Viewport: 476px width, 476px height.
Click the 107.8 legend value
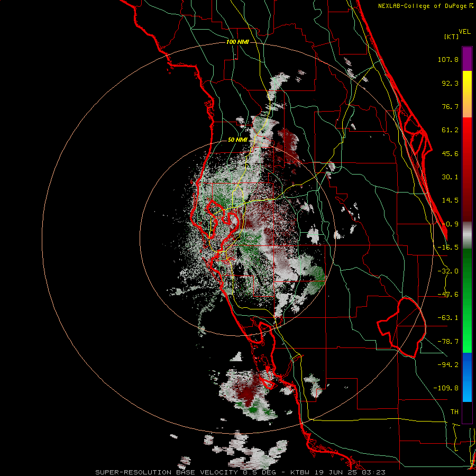[x=448, y=59]
